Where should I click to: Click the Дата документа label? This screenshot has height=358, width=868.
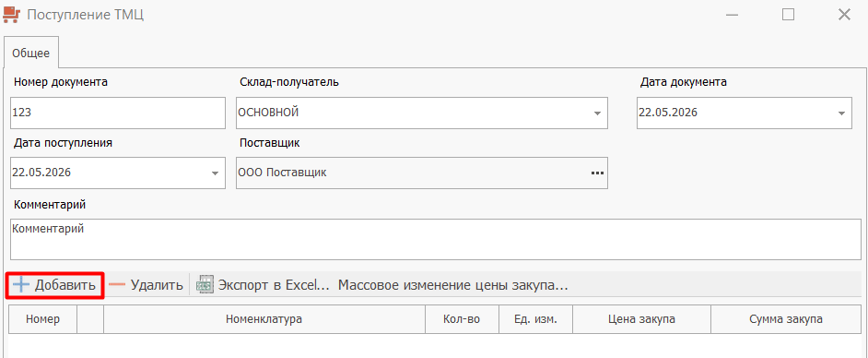pyautogui.click(x=684, y=82)
